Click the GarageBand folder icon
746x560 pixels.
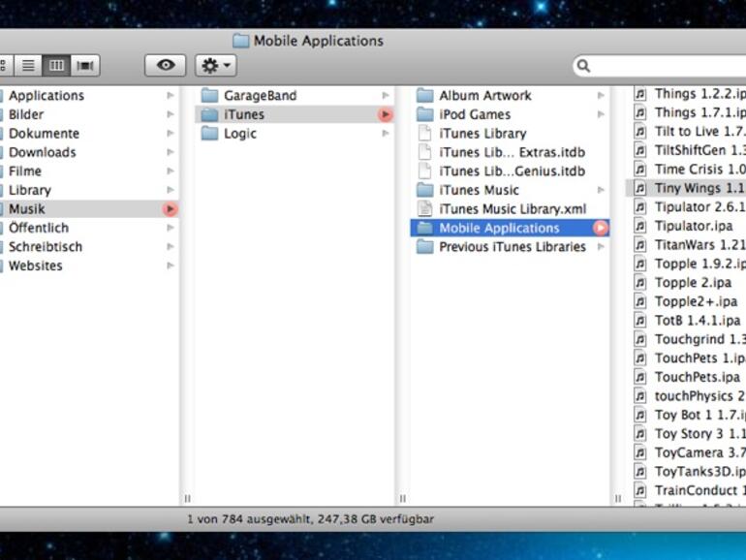pyautogui.click(x=209, y=96)
